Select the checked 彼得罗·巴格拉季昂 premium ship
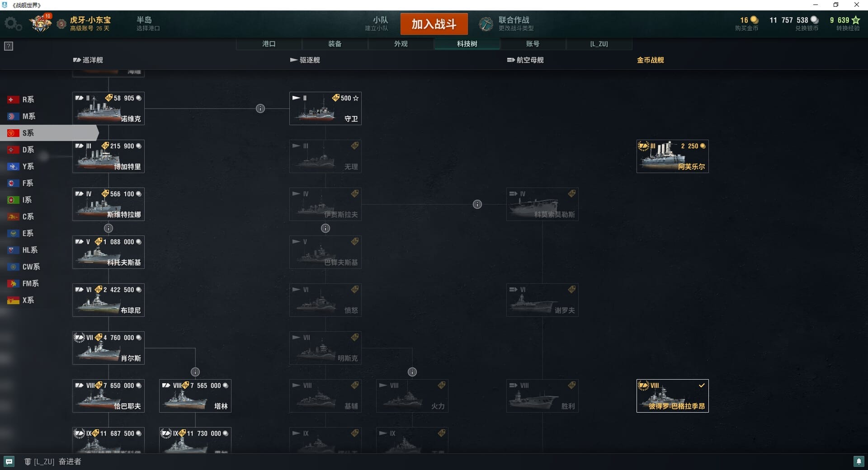This screenshot has height=470, width=868. tap(673, 396)
